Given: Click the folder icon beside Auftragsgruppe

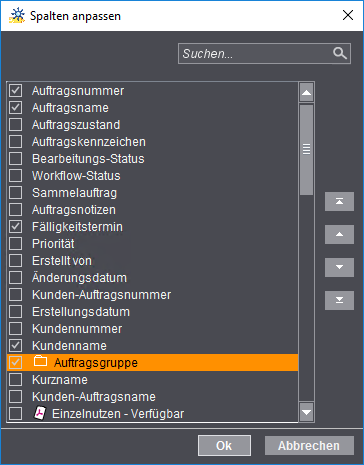Looking at the screenshot, I should pyautogui.click(x=40, y=361).
